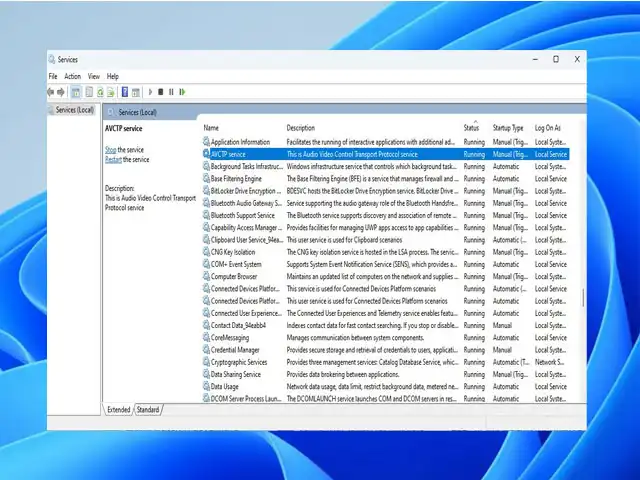Click the Forward arrow toolbar icon

tap(60, 92)
